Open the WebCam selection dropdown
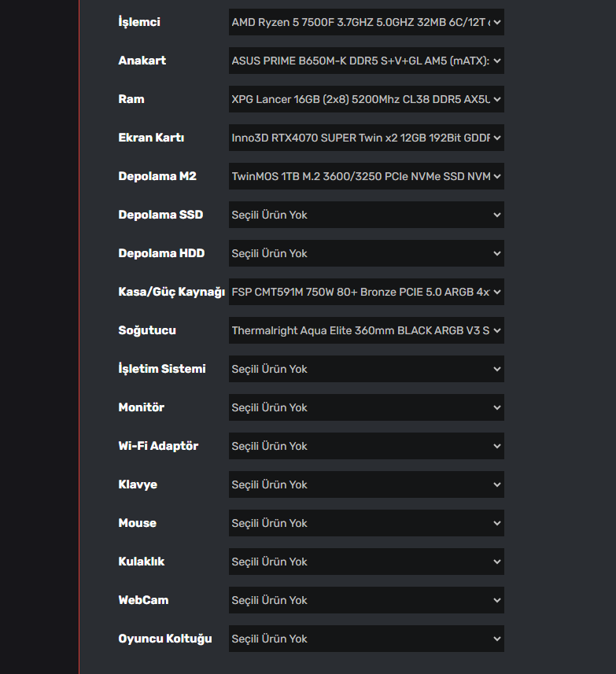This screenshot has height=674, width=616. (x=366, y=600)
